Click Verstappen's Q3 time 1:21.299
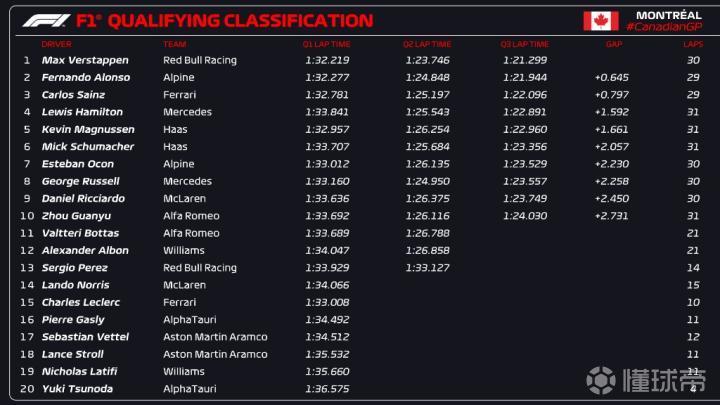 [525, 60]
